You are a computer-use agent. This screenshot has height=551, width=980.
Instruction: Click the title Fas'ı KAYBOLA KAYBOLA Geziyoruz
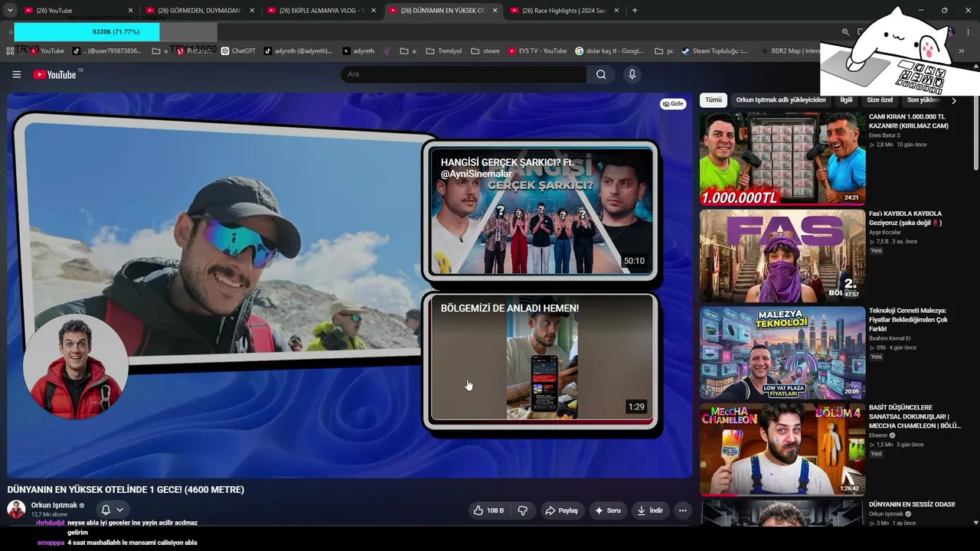(x=906, y=218)
